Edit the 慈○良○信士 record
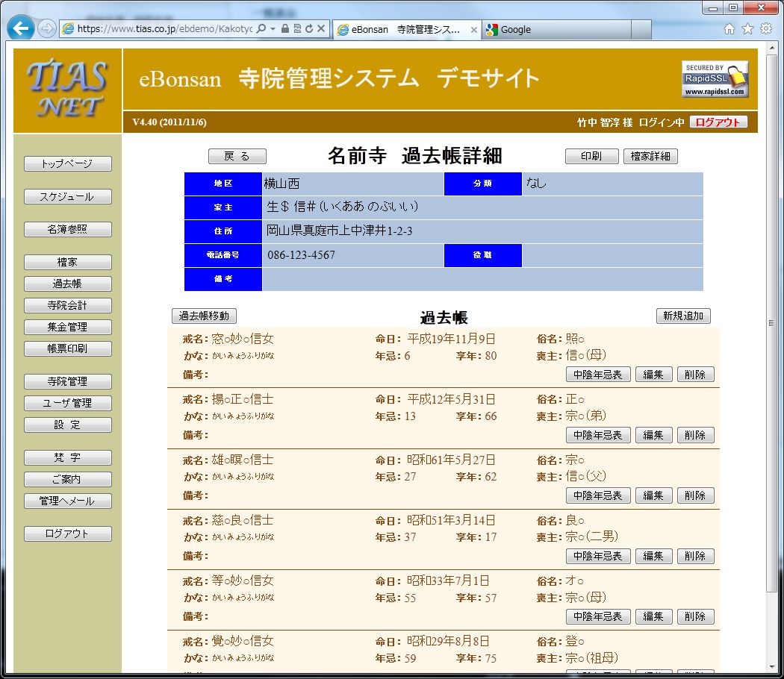This screenshot has width=784, height=679. (x=653, y=556)
